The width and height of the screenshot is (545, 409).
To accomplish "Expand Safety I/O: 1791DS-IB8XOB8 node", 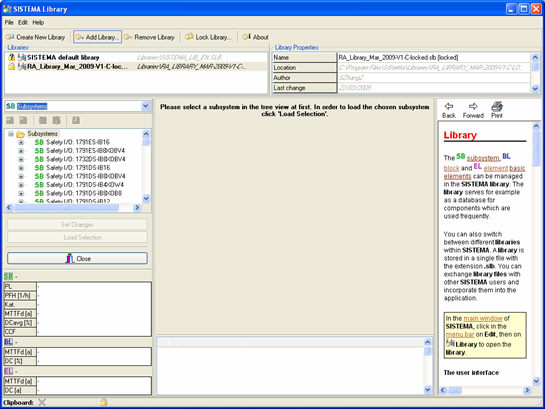I will point(21,193).
